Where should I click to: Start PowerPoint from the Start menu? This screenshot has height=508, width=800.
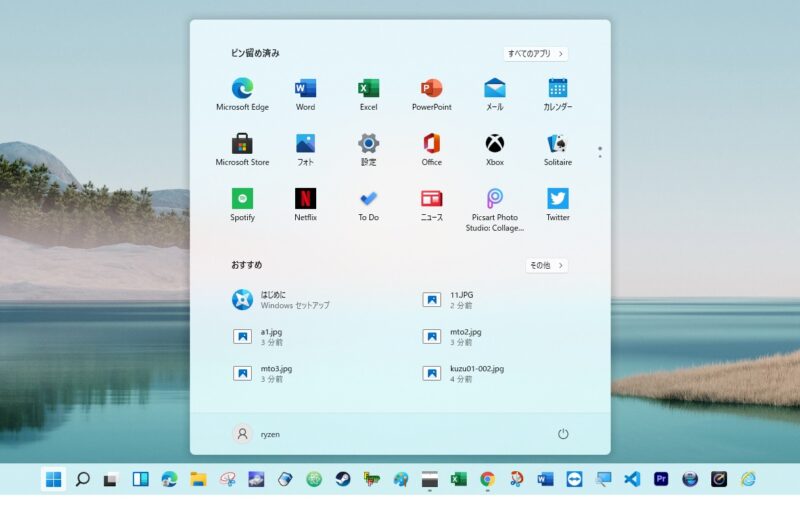[432, 94]
